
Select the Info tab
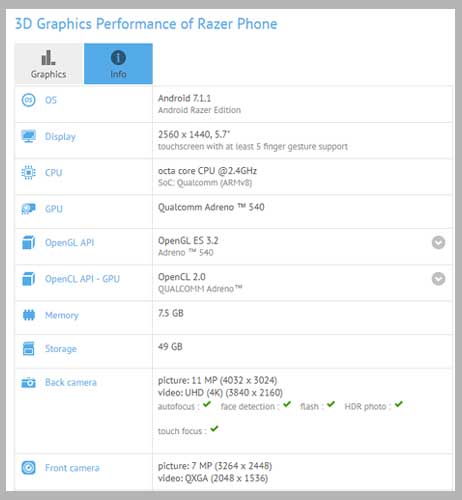tap(118, 63)
